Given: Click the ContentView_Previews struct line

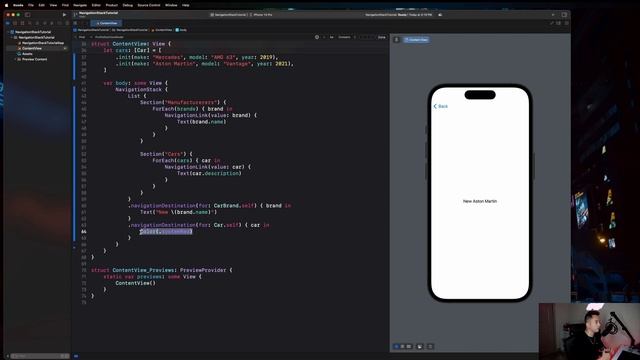Looking at the screenshot, I should pos(162,270).
